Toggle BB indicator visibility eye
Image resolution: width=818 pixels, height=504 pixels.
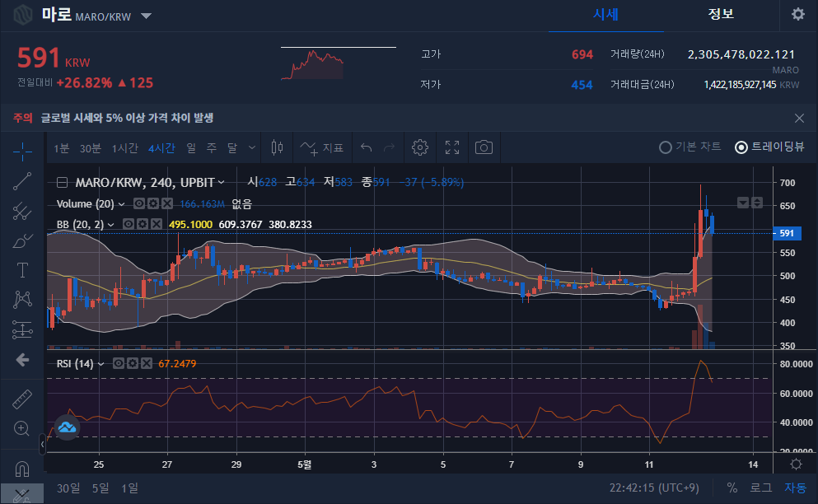pos(128,224)
